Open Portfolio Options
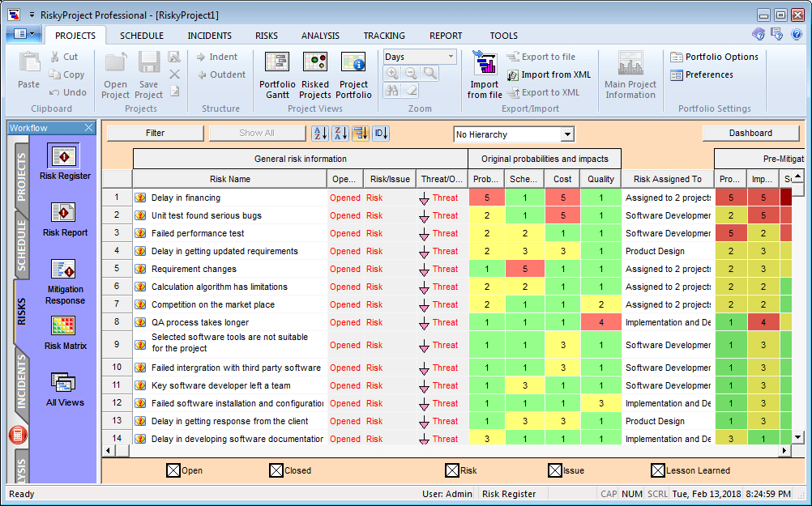The height and width of the screenshot is (506, 812). [x=714, y=57]
